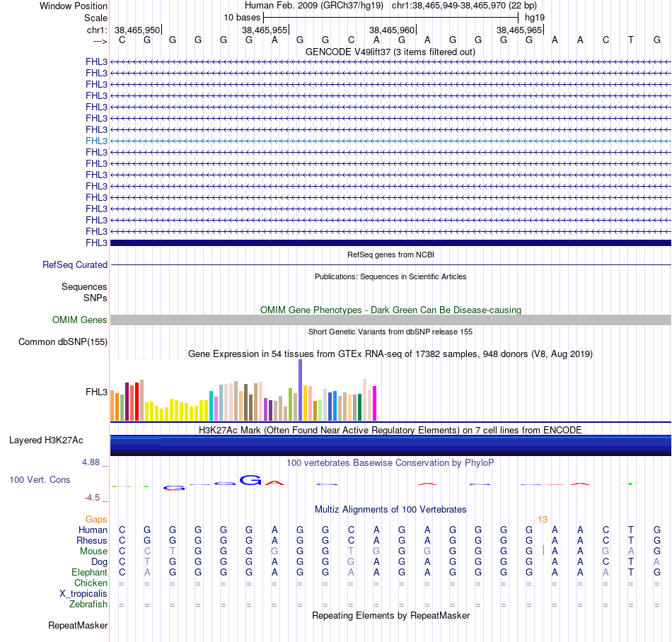Click the RepeatMasker track label
Screen dimensions: 672x642
(x=78, y=626)
